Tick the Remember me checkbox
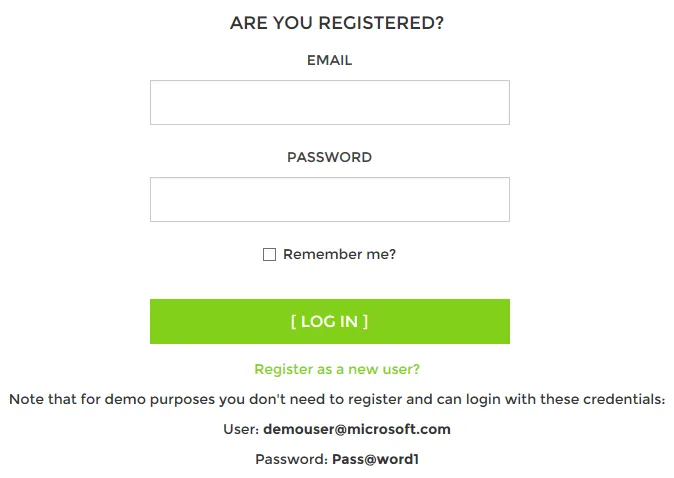Screen dimensions: 674x478 pyautogui.click(x=269, y=255)
